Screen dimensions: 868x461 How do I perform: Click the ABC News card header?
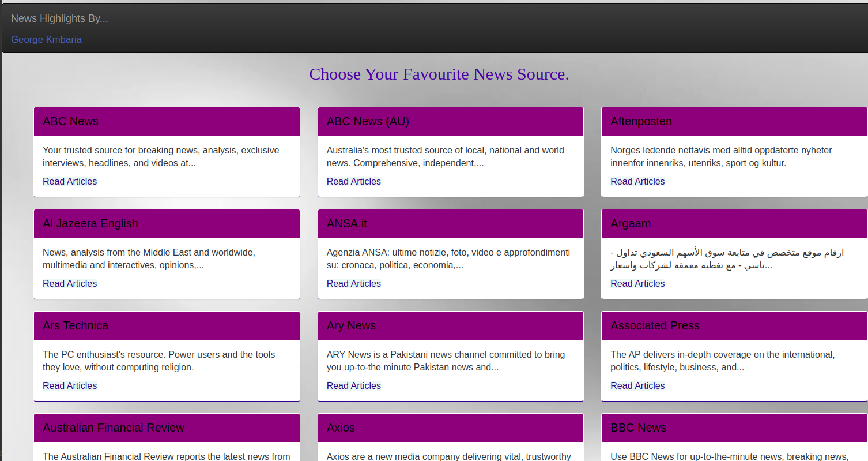click(x=167, y=121)
